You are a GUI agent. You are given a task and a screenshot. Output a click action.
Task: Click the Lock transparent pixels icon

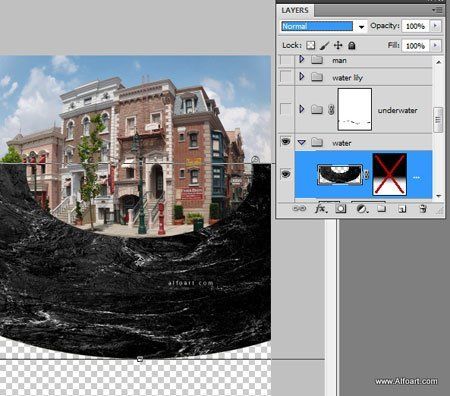tap(310, 45)
